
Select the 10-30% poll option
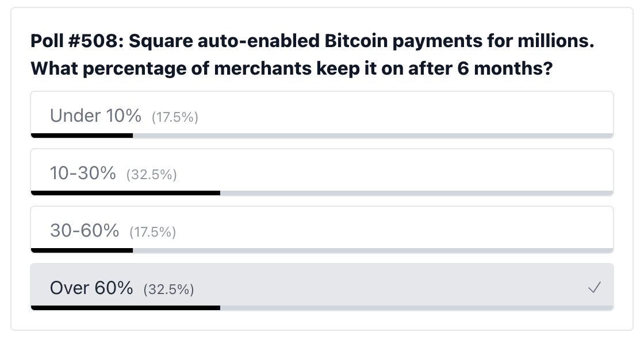[322, 171]
